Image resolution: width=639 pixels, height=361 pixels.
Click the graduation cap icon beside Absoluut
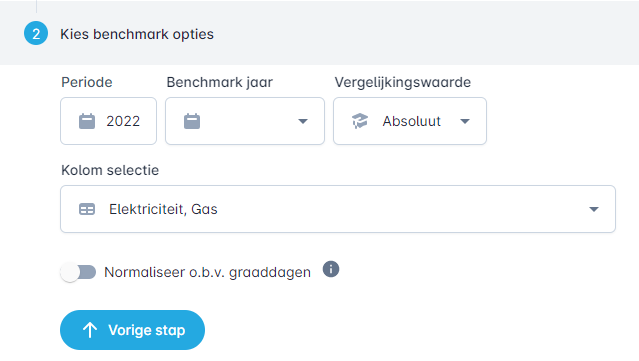360,121
